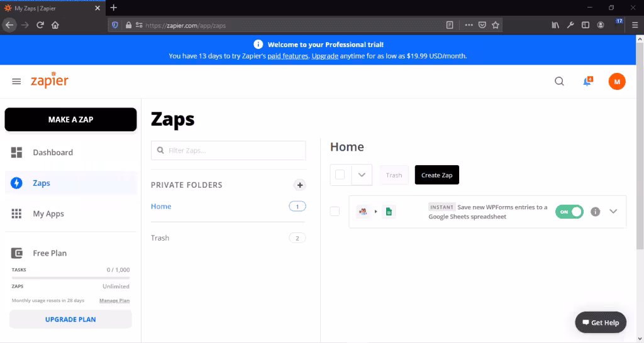Follow the Upgrade link in the banner

pyautogui.click(x=325, y=56)
